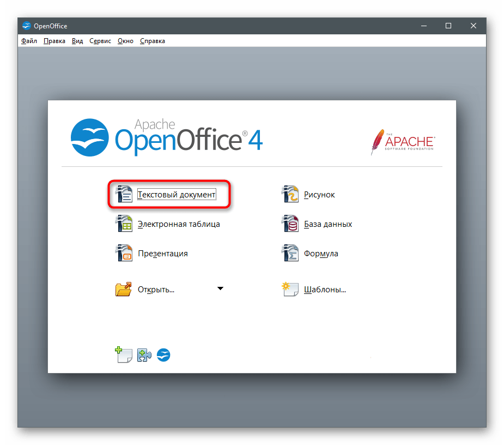The image size is (504, 445).
Task: Create a new Формула
Action: click(x=321, y=254)
